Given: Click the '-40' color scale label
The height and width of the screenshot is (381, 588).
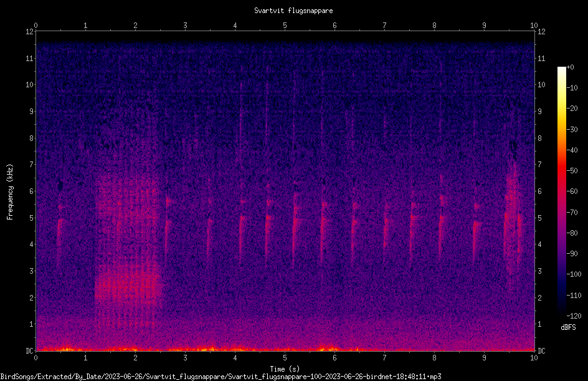Looking at the screenshot, I should (x=572, y=150).
